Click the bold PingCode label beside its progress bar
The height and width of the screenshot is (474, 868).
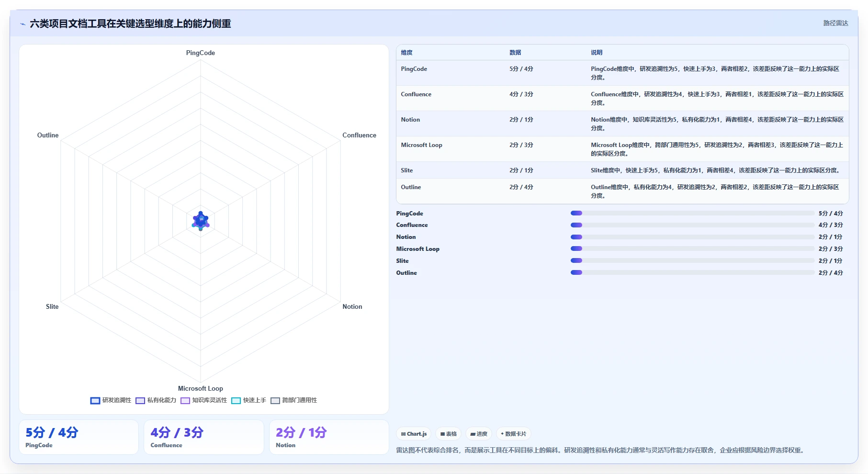coord(409,214)
